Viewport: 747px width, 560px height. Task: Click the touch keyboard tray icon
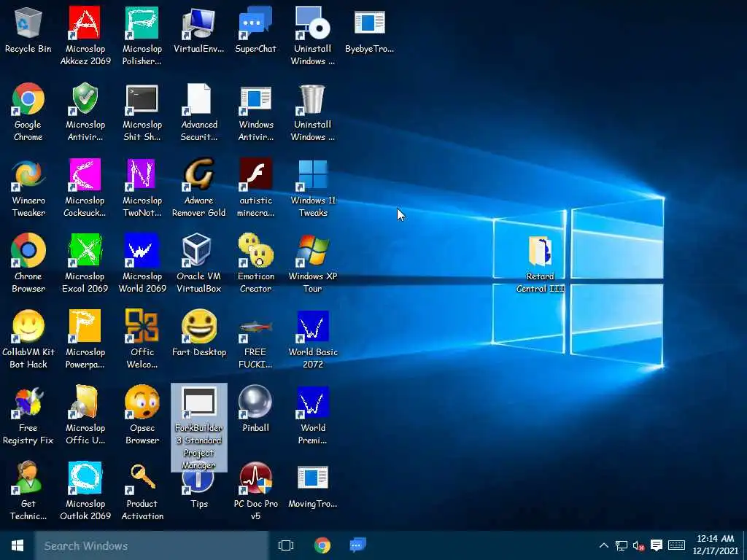click(676, 545)
